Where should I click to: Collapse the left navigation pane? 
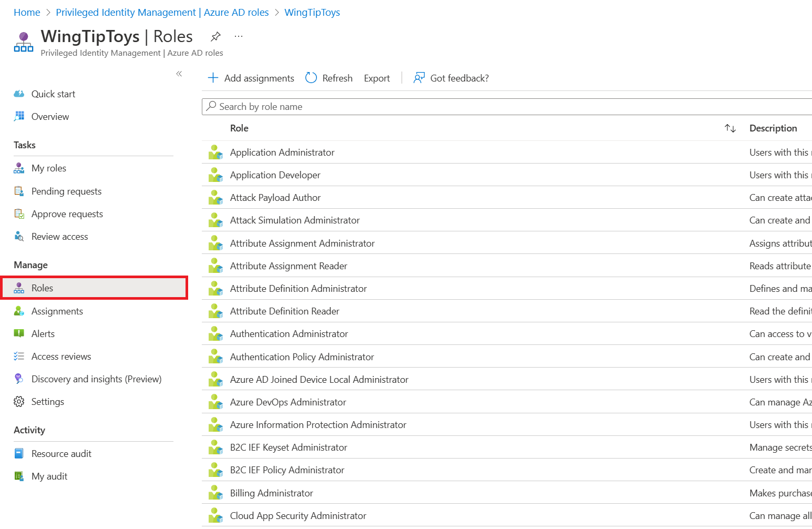[179, 74]
